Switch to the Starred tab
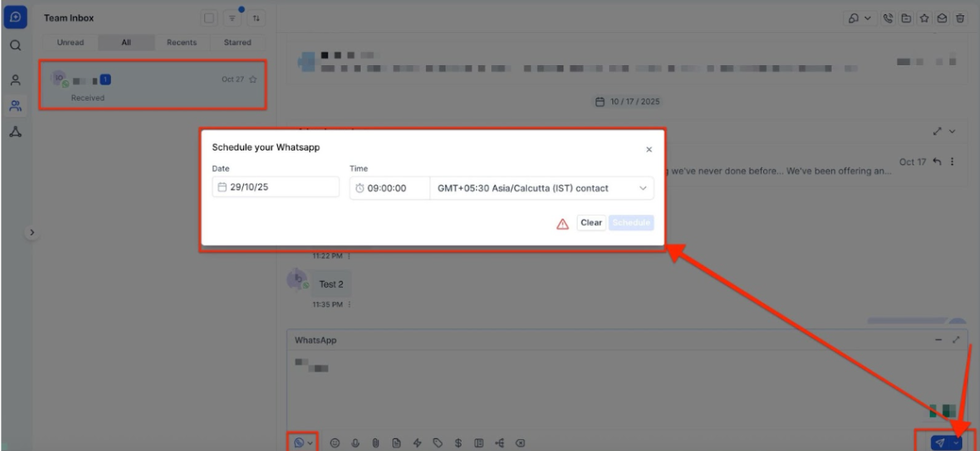The image size is (980, 451). (237, 42)
